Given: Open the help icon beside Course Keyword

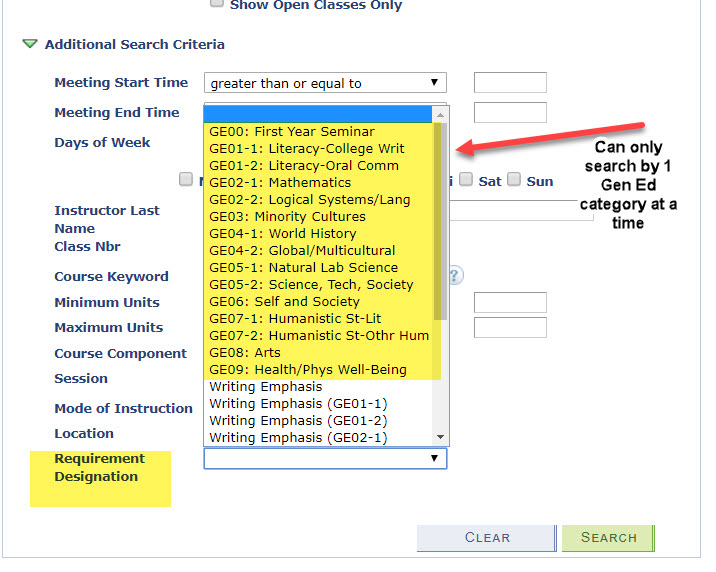Looking at the screenshot, I should click(456, 276).
